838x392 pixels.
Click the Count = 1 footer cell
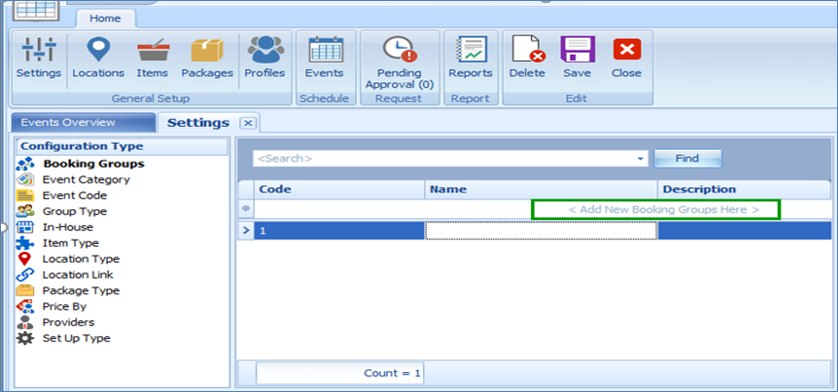[x=340, y=373]
